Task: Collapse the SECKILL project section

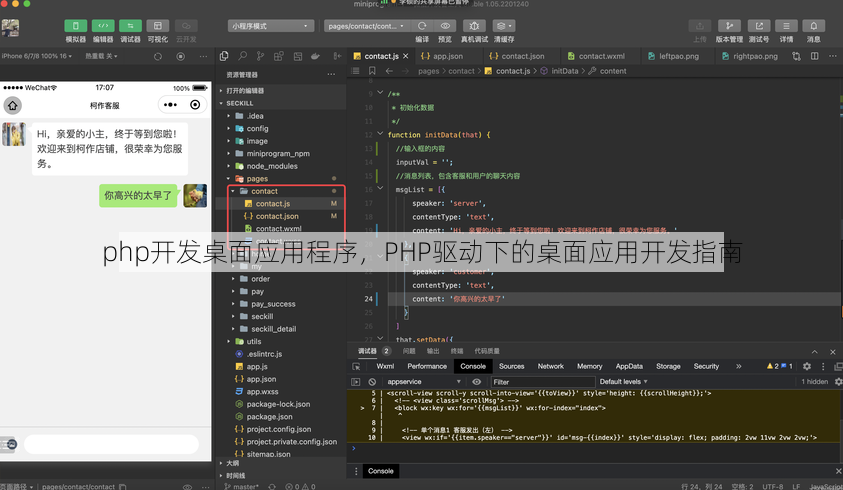Action: point(281,103)
